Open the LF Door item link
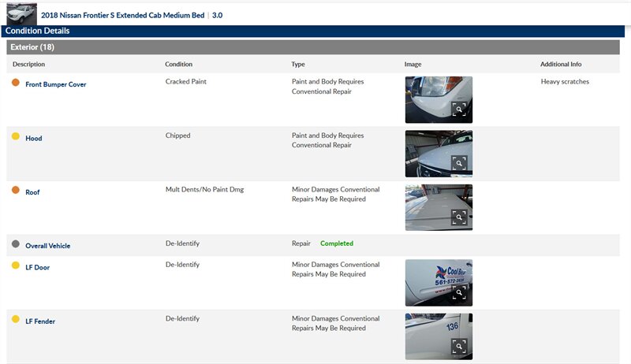Screen dimensions: 631x364 (37, 268)
